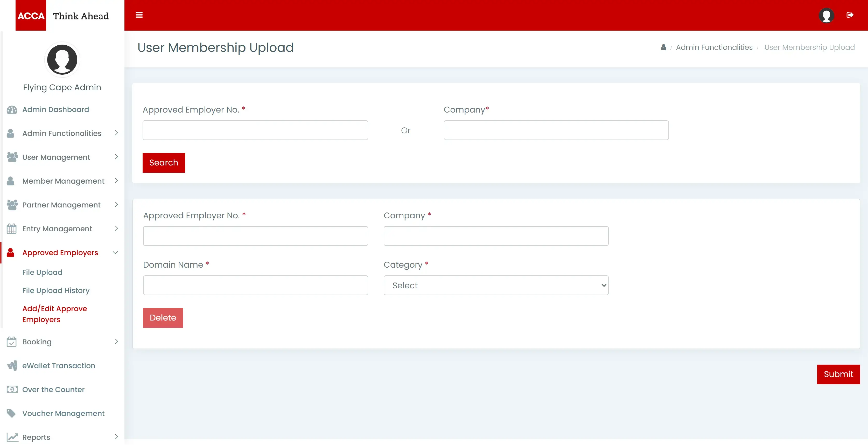Toggle the hamburger sidebar menu
Image resolution: width=868 pixels, height=445 pixels.
[x=139, y=15]
